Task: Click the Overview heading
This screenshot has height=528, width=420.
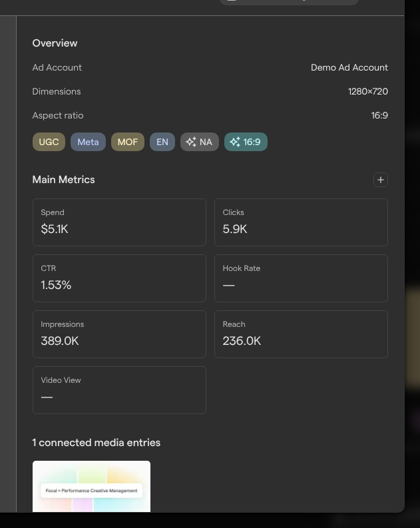Action: [55, 43]
